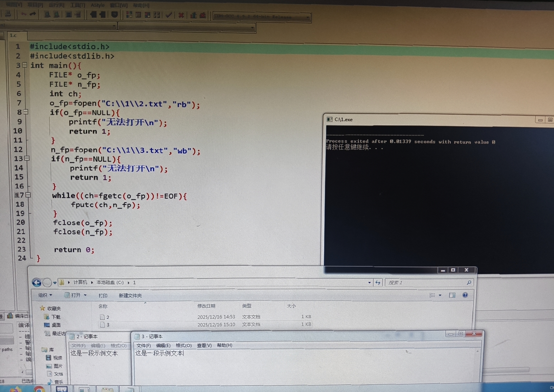Open 窗口[W] menu in Dev-C++
Image resolution: width=554 pixels, height=392 pixels.
point(119,5)
